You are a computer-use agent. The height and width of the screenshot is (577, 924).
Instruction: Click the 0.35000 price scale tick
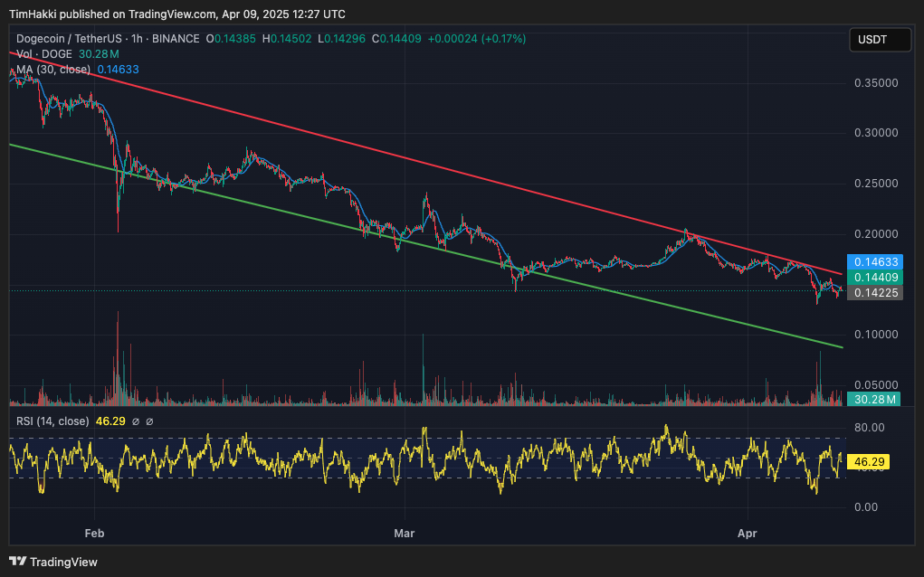(876, 83)
